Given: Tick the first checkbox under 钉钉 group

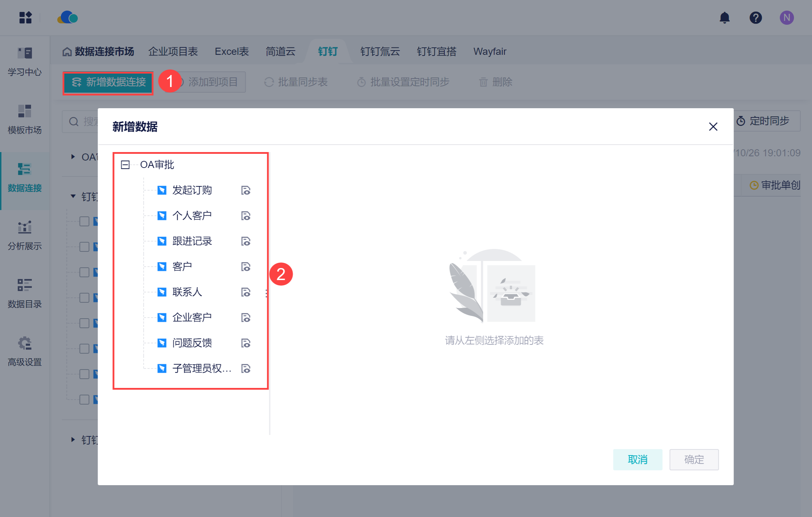Looking at the screenshot, I should (84, 221).
